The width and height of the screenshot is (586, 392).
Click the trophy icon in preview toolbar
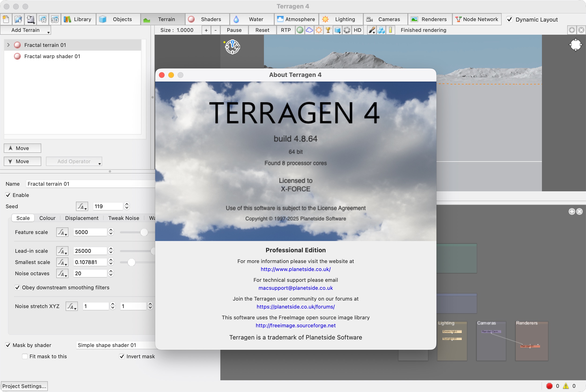click(x=328, y=30)
